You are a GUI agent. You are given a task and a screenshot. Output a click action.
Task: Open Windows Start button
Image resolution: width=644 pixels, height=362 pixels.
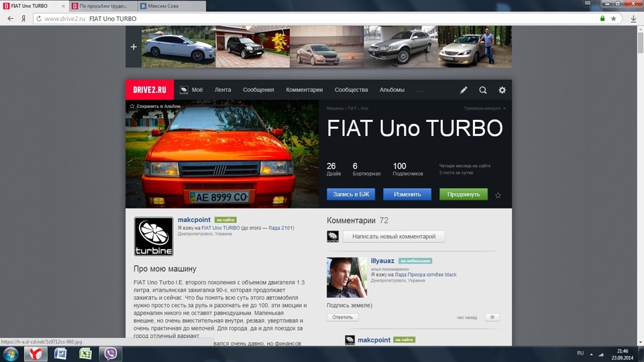[x=10, y=354]
